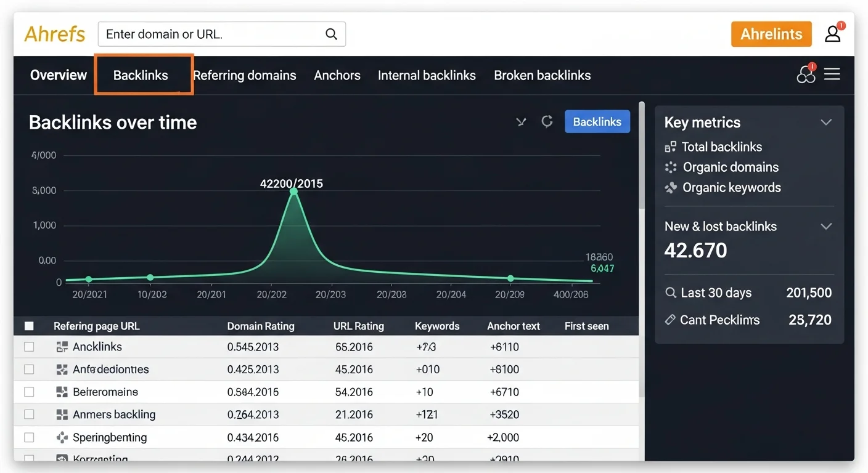
Task: Click the export arrow above the chart
Action: click(521, 121)
